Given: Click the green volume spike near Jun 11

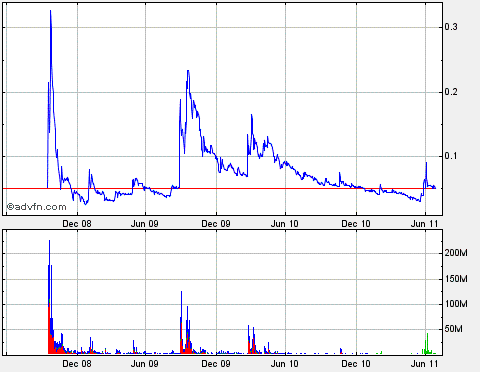Looking at the screenshot, I should [427, 343].
